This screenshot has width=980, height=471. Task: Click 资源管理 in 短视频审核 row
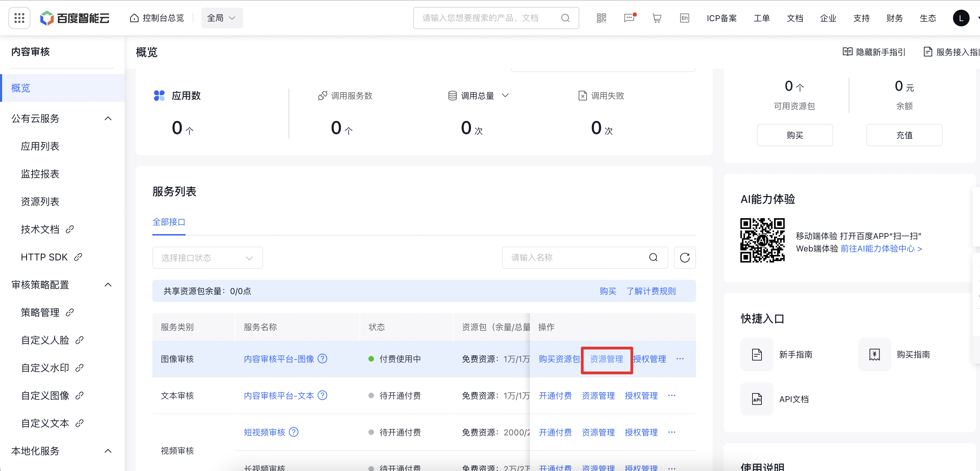tap(598, 432)
